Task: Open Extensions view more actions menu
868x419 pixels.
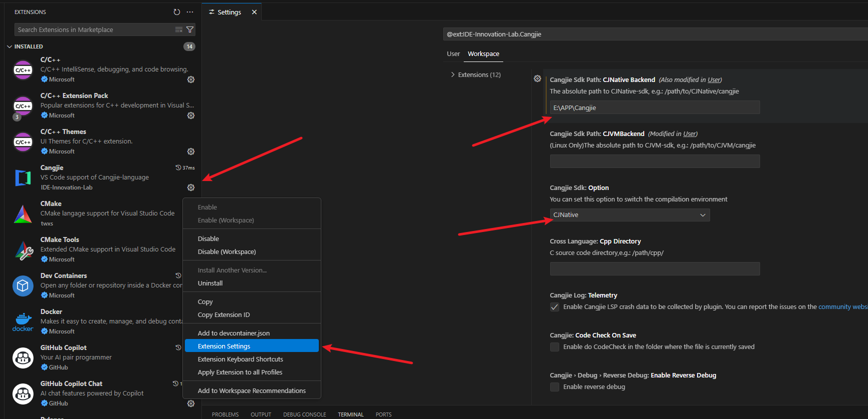Action: [190, 12]
